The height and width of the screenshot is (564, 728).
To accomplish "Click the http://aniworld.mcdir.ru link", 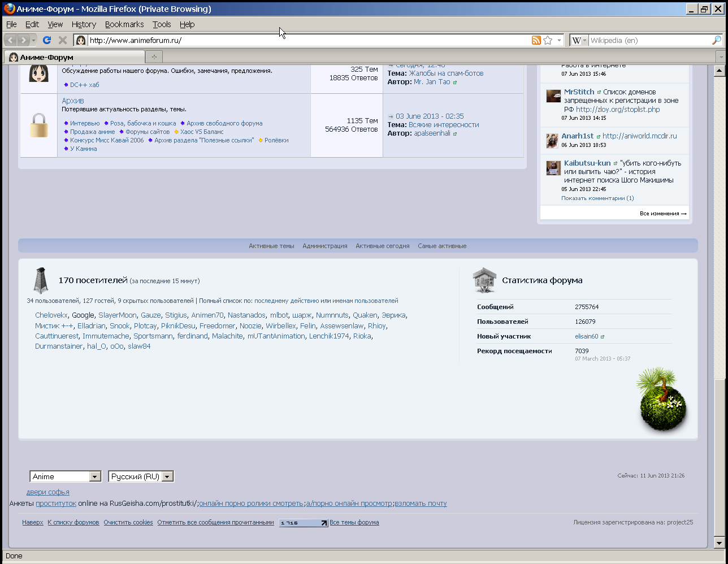I will (639, 136).
